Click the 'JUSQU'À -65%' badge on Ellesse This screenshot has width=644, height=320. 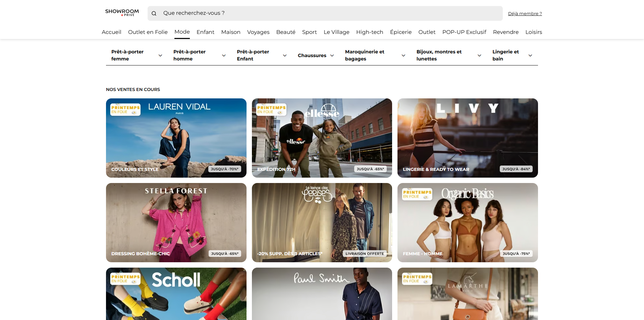click(370, 169)
